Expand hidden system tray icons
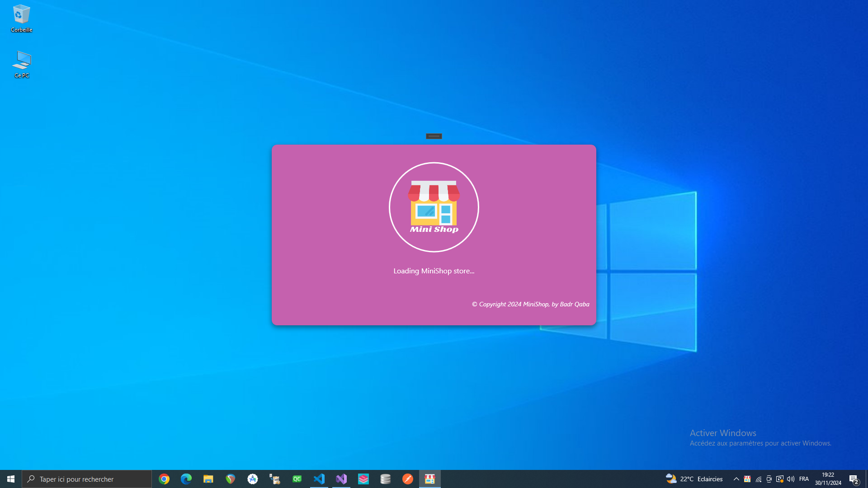Viewport: 868px width, 488px height. point(736,479)
